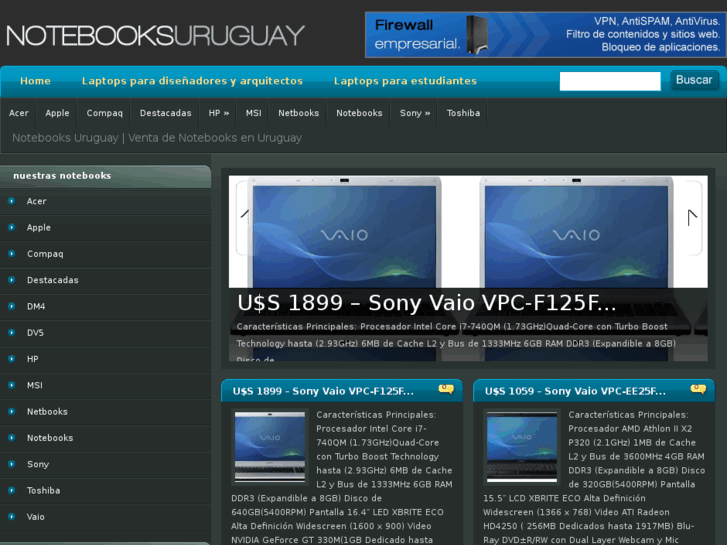The width and height of the screenshot is (727, 545).
Task: Open DV5 in the sidebar list
Action: point(35,333)
